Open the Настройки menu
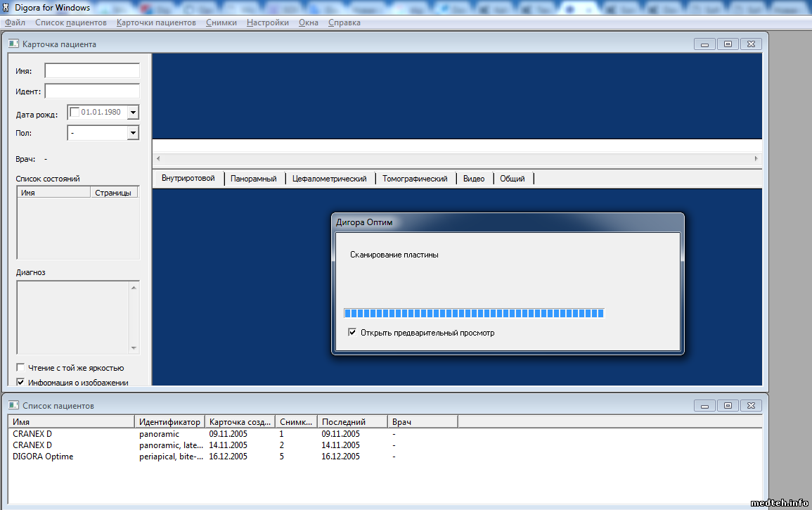The image size is (812, 510). tap(268, 23)
